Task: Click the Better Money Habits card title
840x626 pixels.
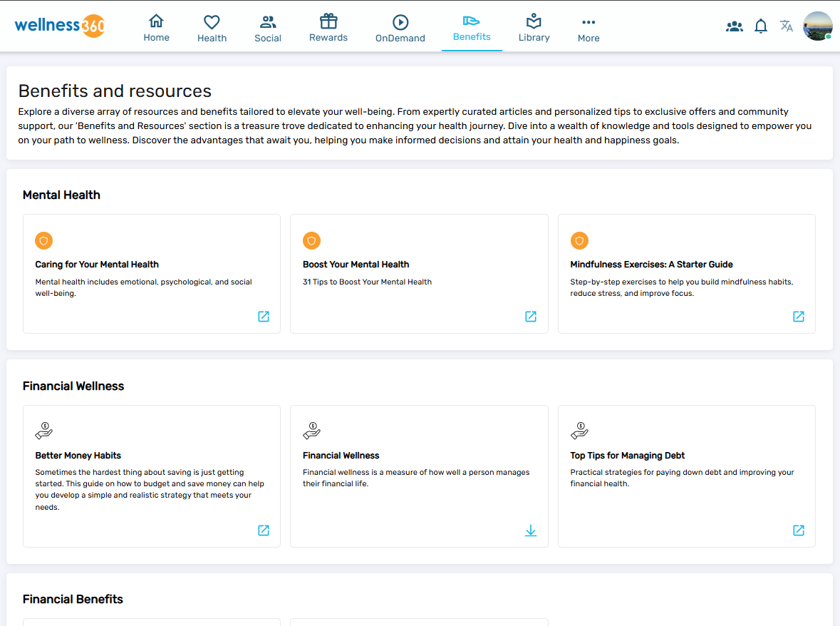Action: [x=78, y=456]
